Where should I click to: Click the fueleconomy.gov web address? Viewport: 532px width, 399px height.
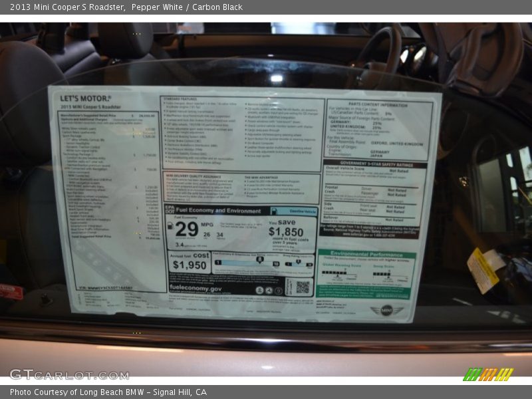[x=196, y=289]
